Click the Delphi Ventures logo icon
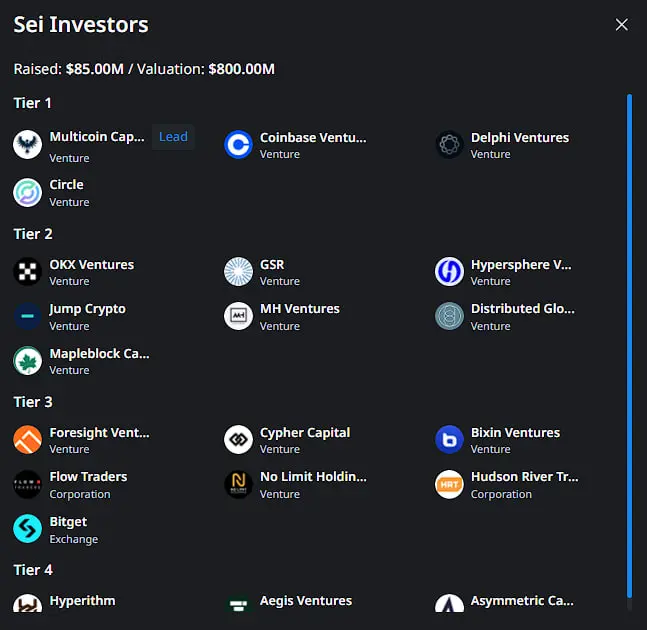This screenshot has height=630, width=647. tap(449, 144)
